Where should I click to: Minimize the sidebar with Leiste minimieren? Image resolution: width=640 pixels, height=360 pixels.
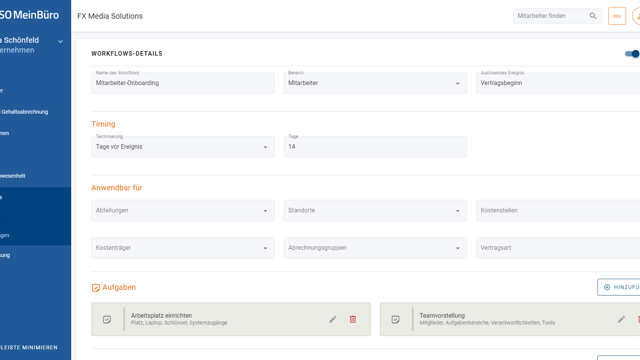tap(29, 347)
